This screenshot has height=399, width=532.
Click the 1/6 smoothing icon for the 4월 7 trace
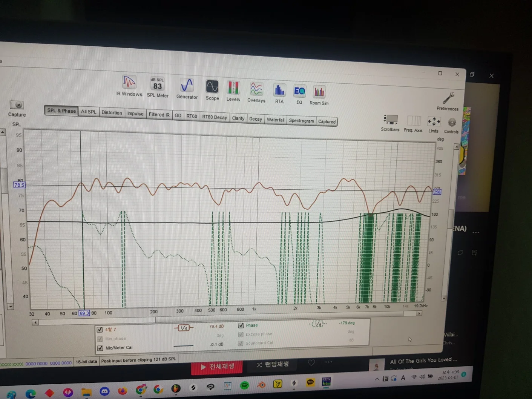coord(184,328)
